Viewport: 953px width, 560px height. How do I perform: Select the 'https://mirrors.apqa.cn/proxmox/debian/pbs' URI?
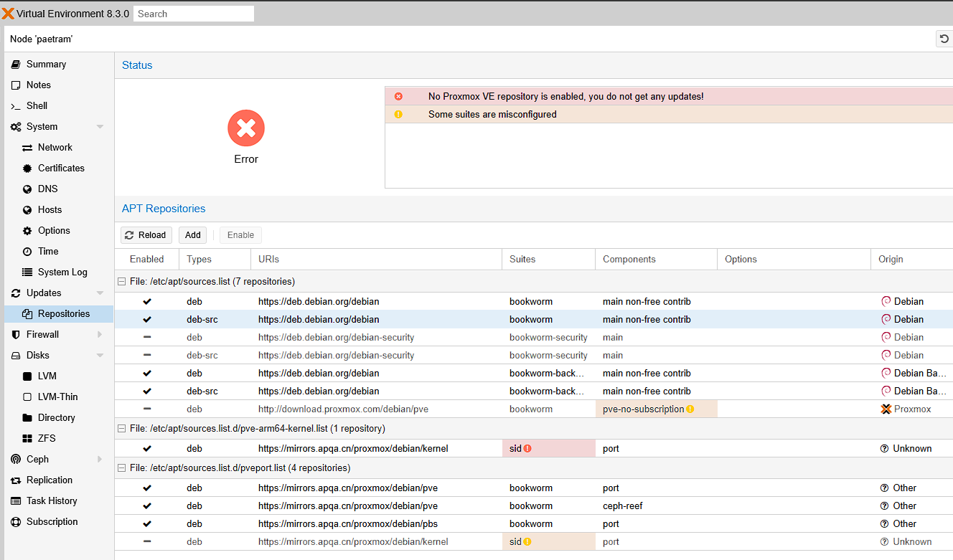coord(348,523)
